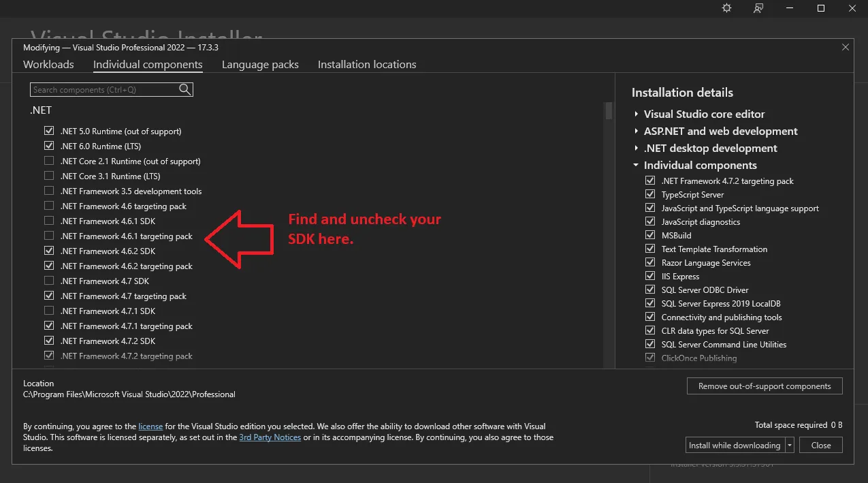Click the search magnifier icon in components box

(185, 89)
